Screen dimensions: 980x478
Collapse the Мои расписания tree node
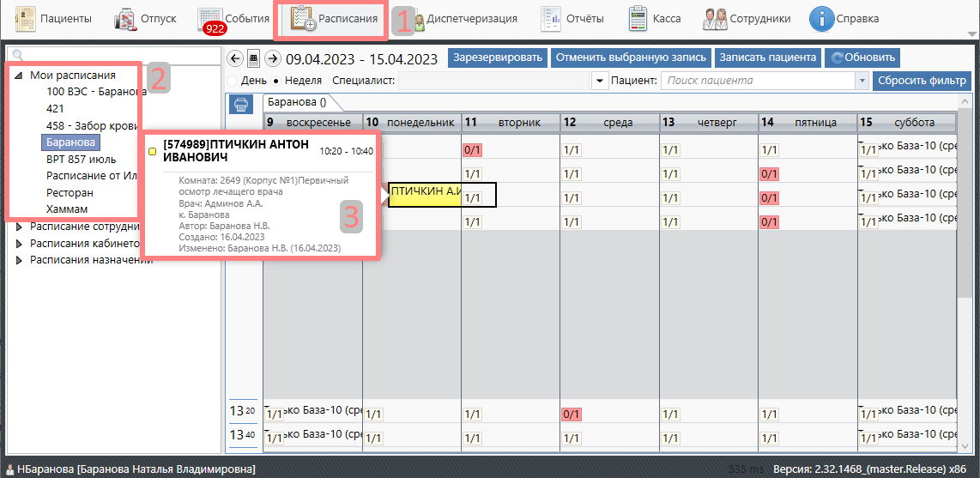pyautogui.click(x=19, y=76)
